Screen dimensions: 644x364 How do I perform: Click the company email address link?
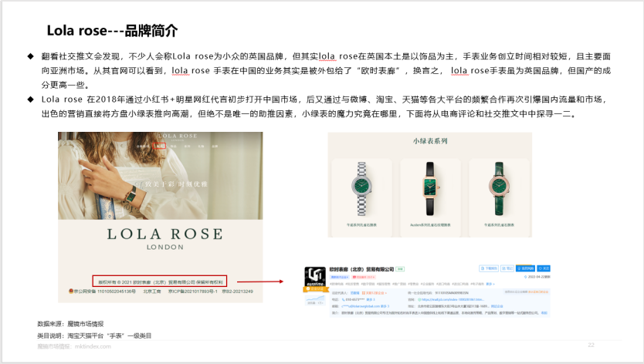coord(361,306)
